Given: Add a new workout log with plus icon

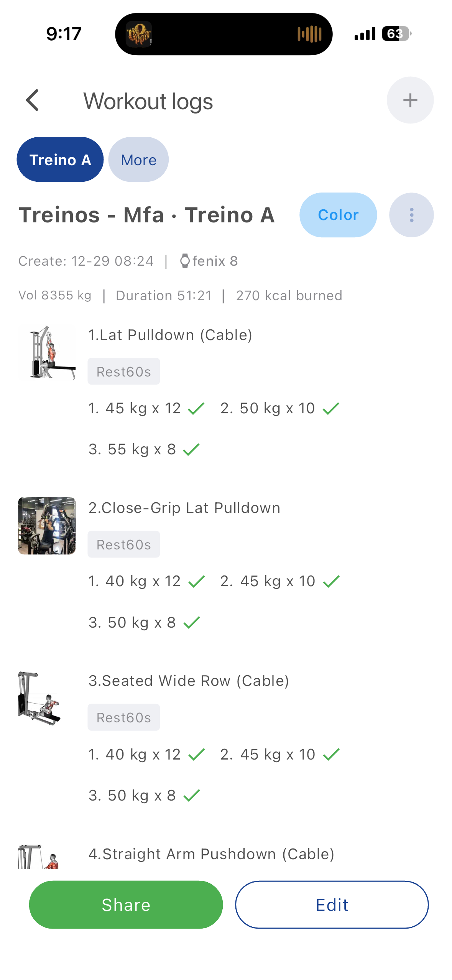Looking at the screenshot, I should (410, 100).
